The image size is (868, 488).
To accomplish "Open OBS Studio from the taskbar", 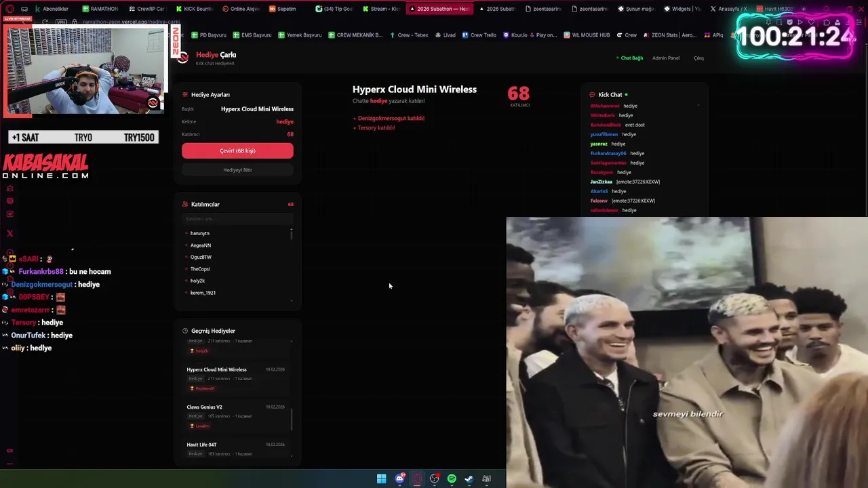I will point(435,479).
